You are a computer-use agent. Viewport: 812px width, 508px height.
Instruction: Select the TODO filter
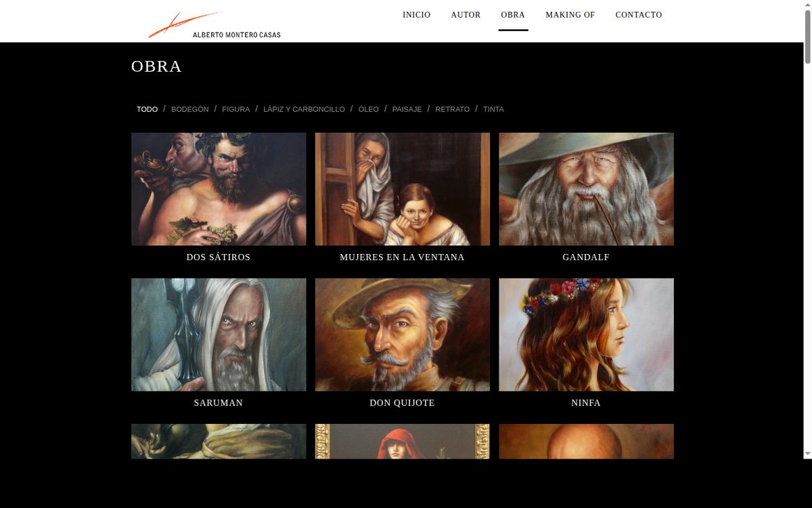pyautogui.click(x=147, y=109)
